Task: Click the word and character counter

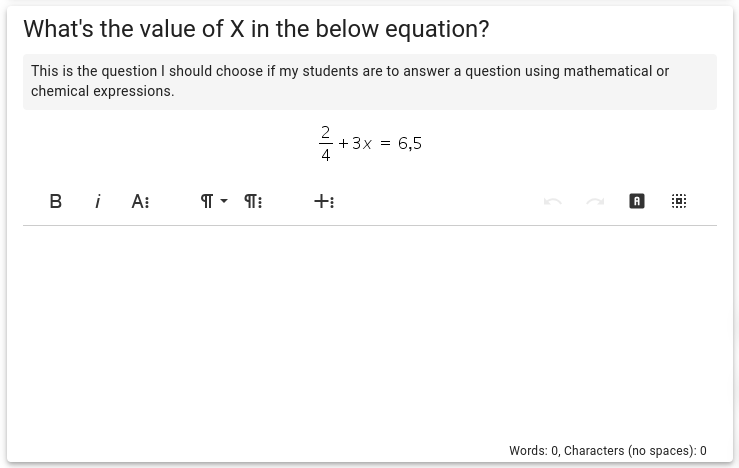Action: click(x=607, y=451)
